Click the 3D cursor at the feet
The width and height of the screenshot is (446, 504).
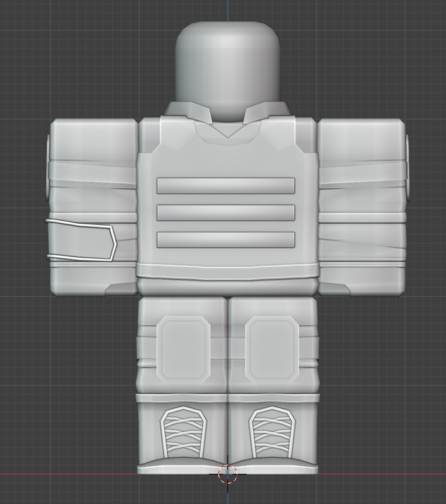click(228, 474)
